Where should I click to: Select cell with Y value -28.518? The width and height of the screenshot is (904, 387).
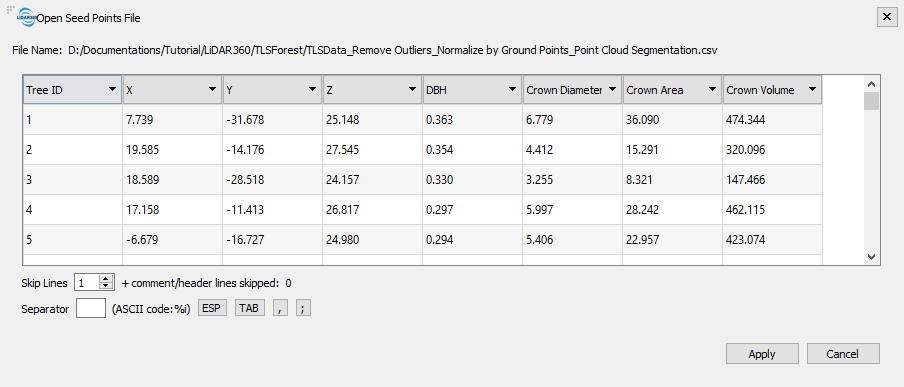coord(272,179)
